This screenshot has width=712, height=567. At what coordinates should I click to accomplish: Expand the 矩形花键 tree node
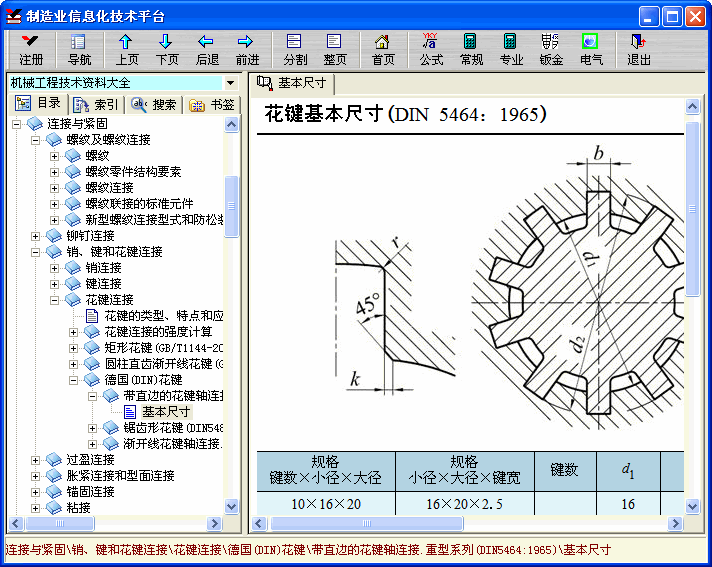pyautogui.click(x=74, y=348)
